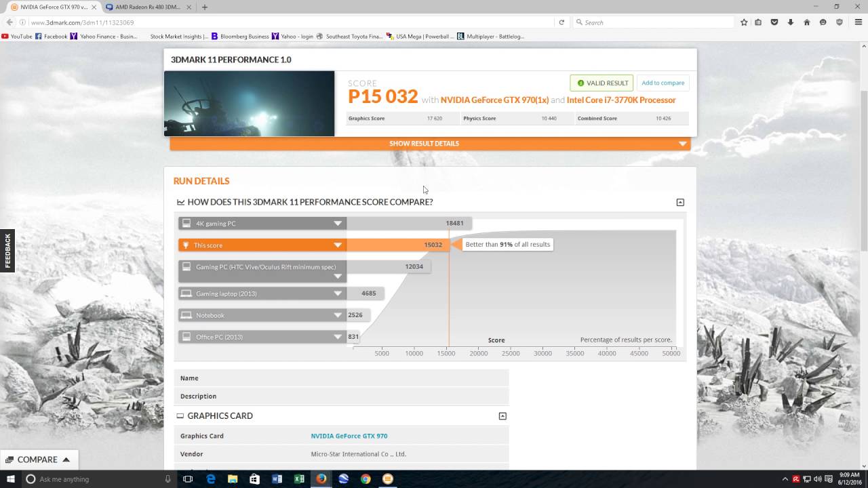Open the NVIDIA GeForce GTX 970 graphics card link
Screen dimensions: 868x488
tap(349, 436)
